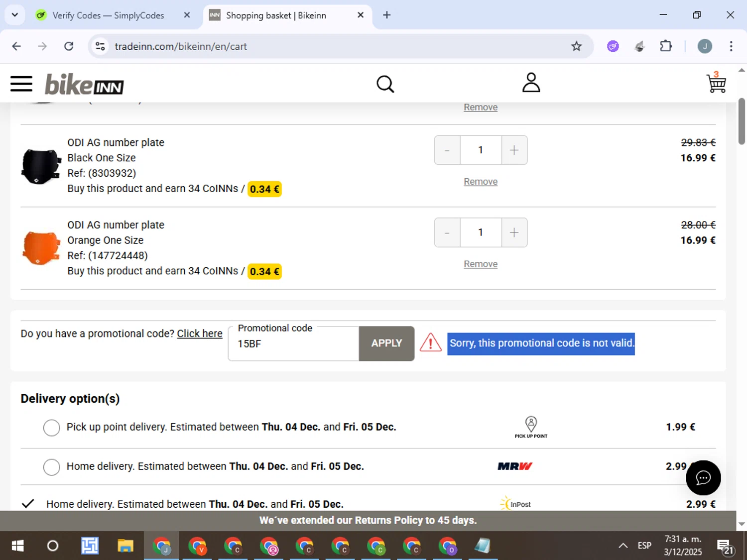Show hidden system tray icons
Viewport: 747px width, 560px height.
point(623,546)
